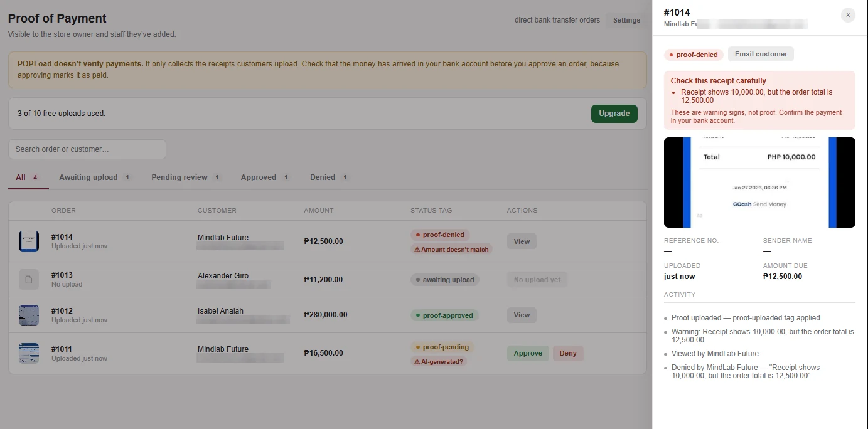This screenshot has height=429, width=868.
Task: Approve order #1011 payment proof
Action: [x=528, y=353]
